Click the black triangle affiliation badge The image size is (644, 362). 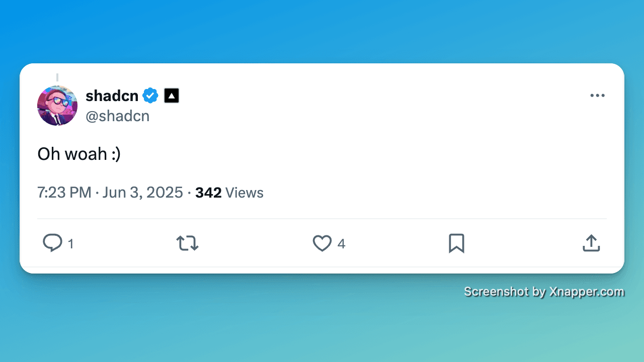tap(172, 95)
